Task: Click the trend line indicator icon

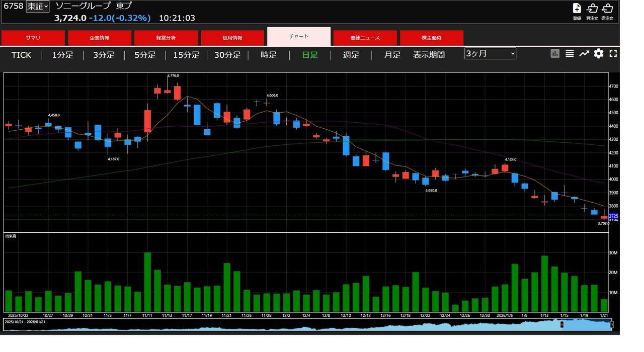Action: (584, 53)
